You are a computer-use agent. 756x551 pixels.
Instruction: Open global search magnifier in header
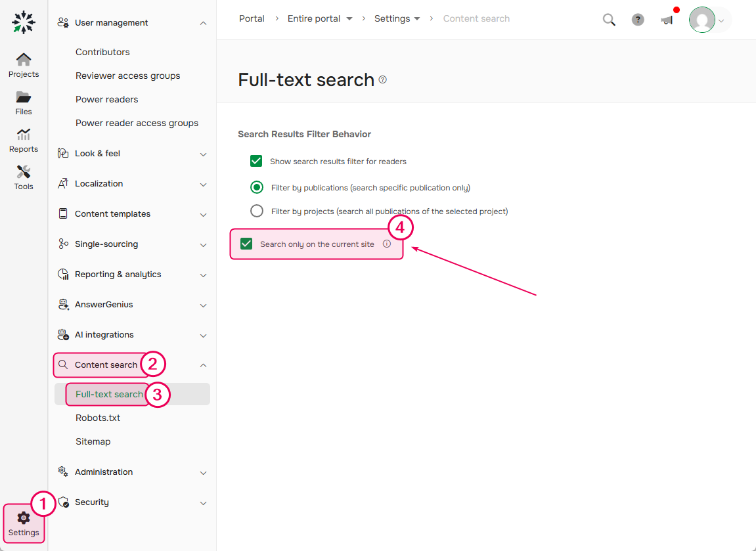(609, 20)
